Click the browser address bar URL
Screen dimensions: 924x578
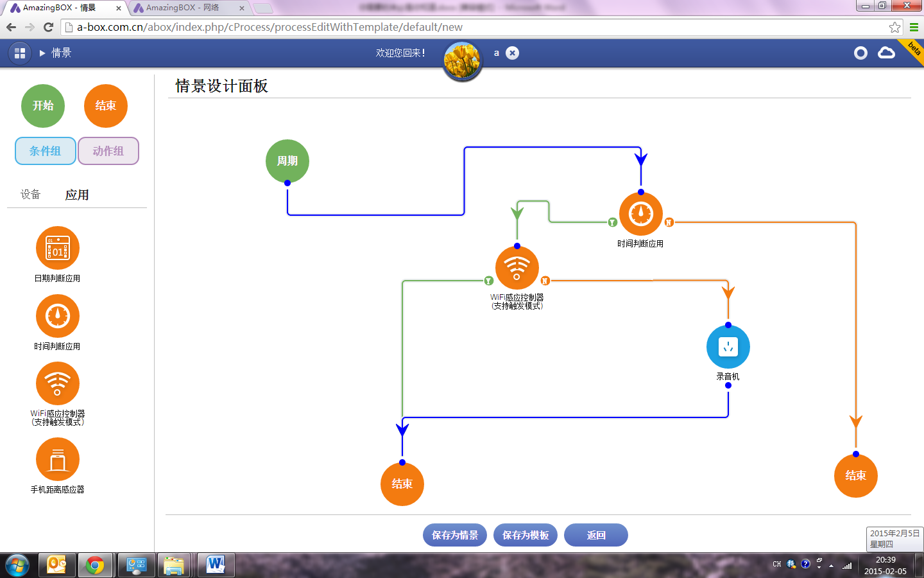(269, 27)
